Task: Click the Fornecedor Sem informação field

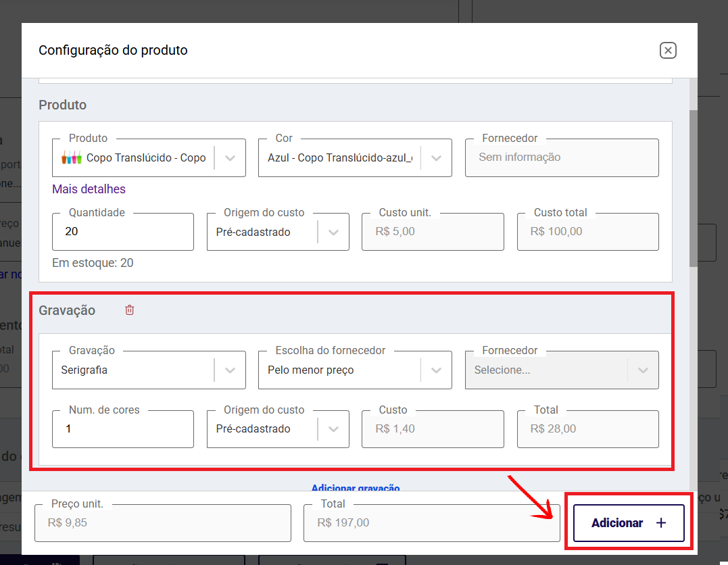Action: click(x=562, y=158)
